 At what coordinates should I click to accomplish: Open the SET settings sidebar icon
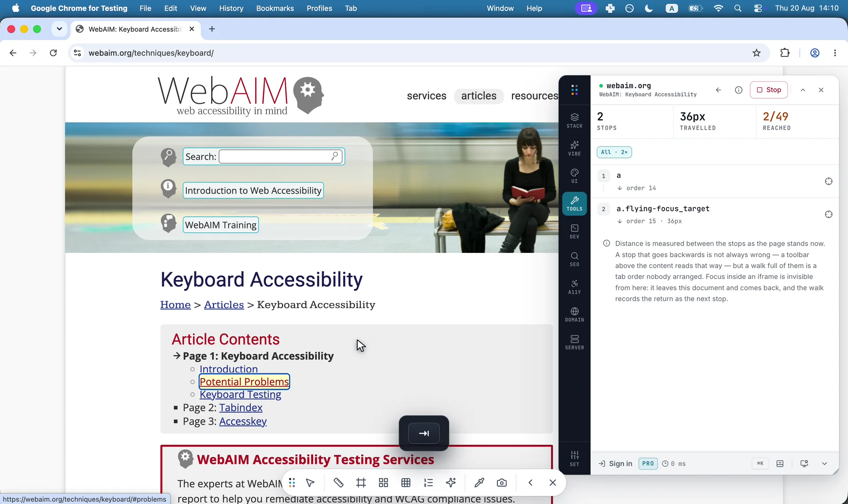tap(574, 459)
